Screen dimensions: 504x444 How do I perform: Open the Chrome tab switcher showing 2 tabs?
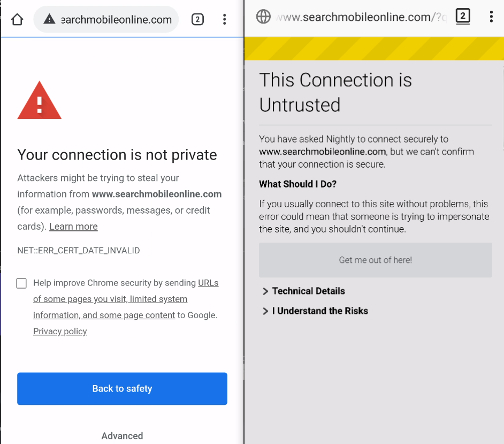197,19
